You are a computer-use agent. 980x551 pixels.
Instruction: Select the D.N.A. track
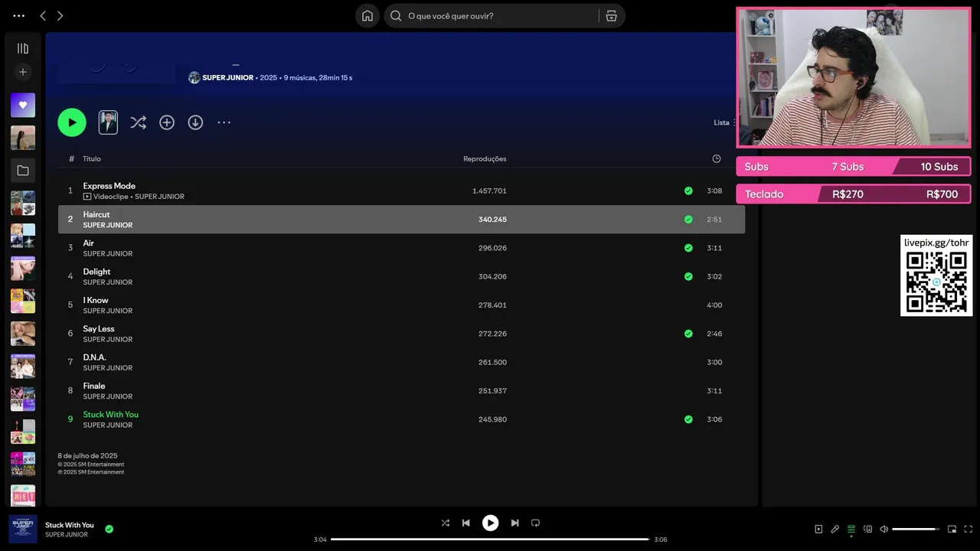coord(401,362)
